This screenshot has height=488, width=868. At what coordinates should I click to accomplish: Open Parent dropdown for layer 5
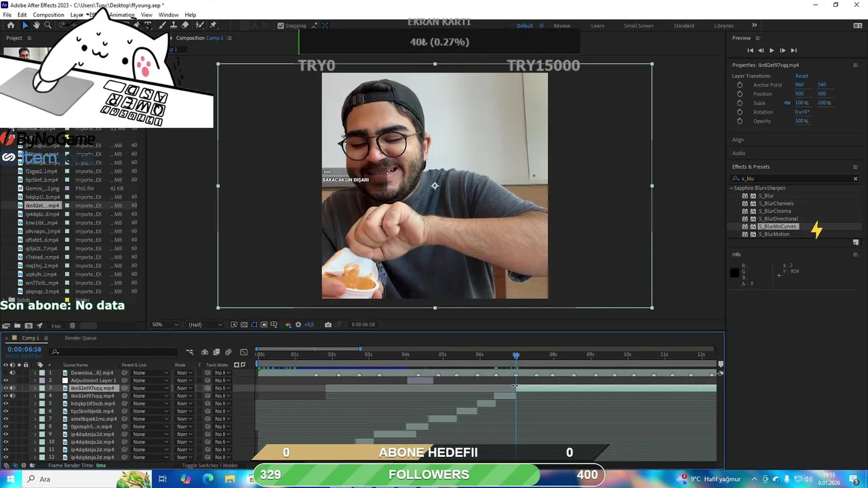tap(151, 403)
